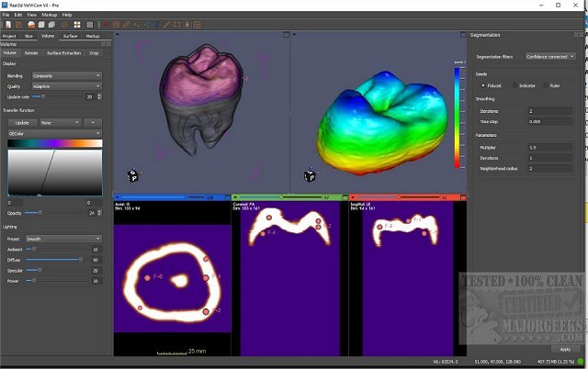Click the orange angle markup tool
This screenshot has height=369, width=588.
(137, 25)
